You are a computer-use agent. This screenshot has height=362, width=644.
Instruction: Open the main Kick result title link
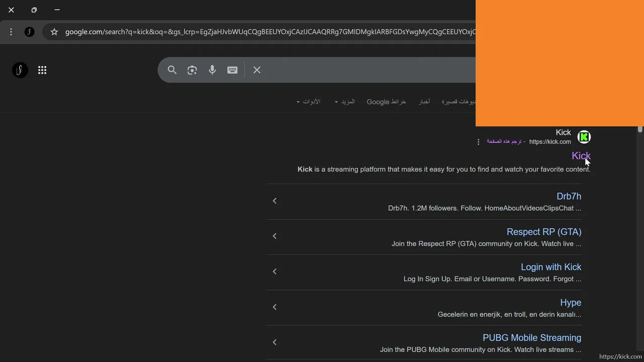(581, 156)
